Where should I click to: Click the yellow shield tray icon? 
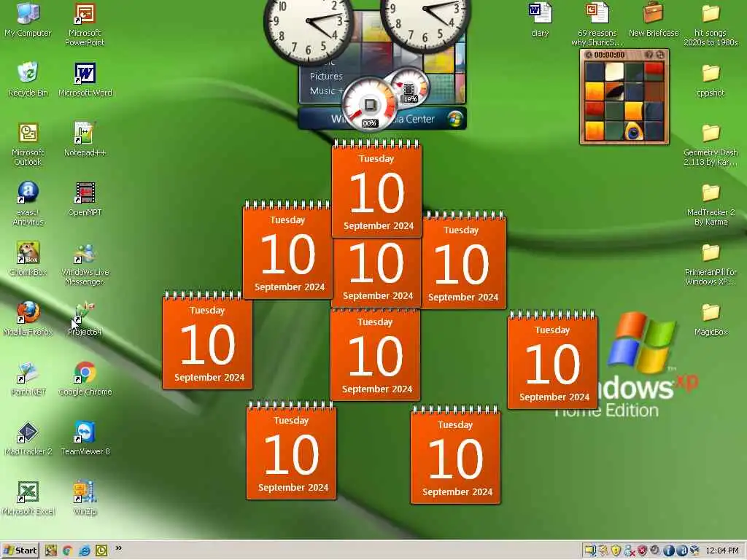pos(616,551)
